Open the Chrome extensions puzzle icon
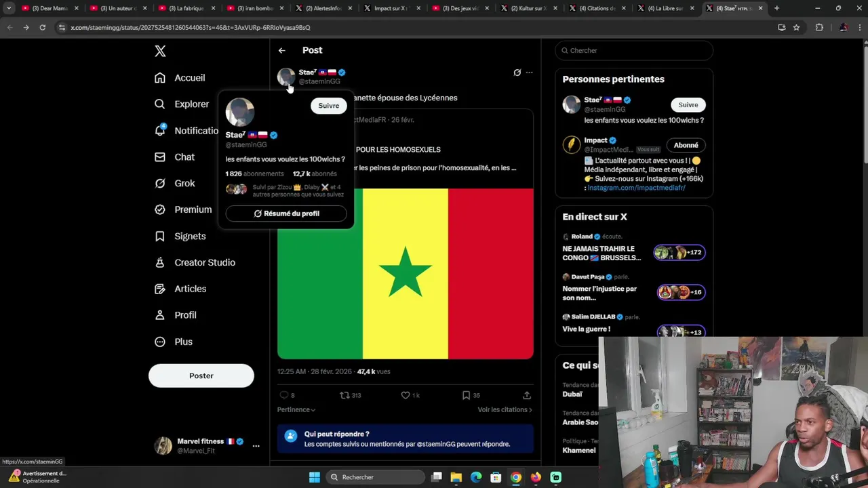Screen dimensions: 868x488 click(x=819, y=27)
